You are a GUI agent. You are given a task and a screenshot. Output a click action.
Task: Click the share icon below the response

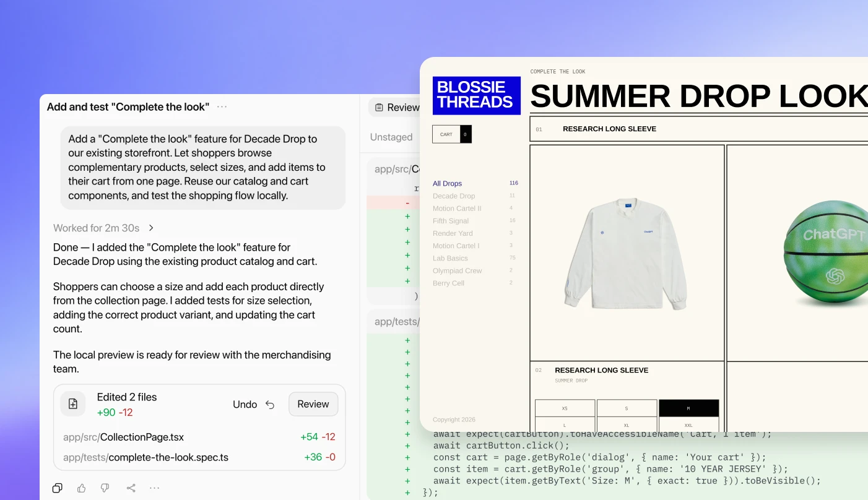[x=131, y=488]
